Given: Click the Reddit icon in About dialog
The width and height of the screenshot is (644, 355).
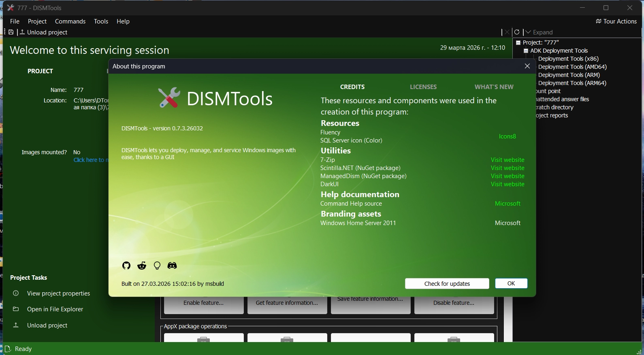Looking at the screenshot, I should click(142, 266).
